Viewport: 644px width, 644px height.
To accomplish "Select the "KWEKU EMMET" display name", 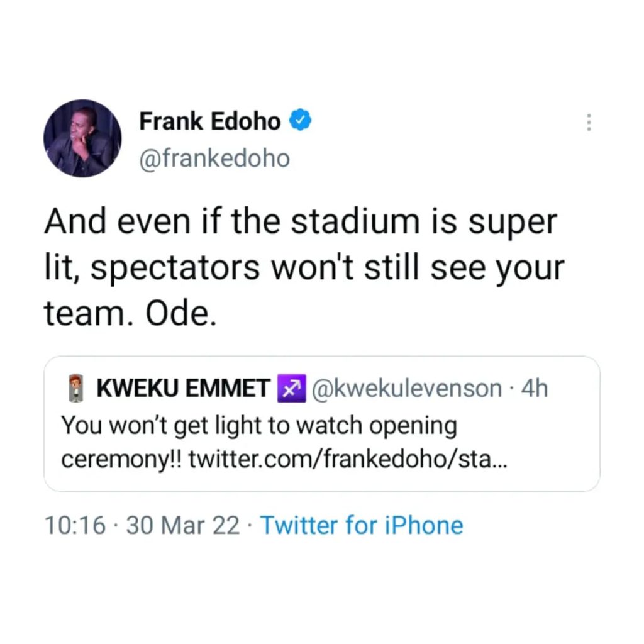I will click(182, 390).
